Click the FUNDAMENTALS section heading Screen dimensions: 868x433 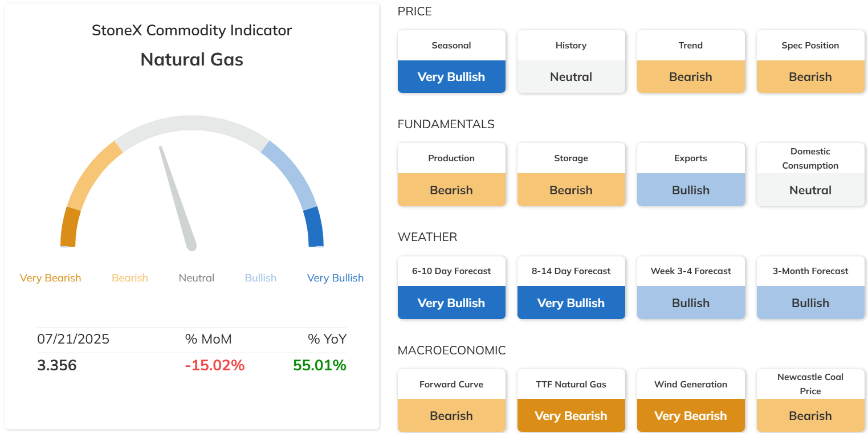(446, 124)
